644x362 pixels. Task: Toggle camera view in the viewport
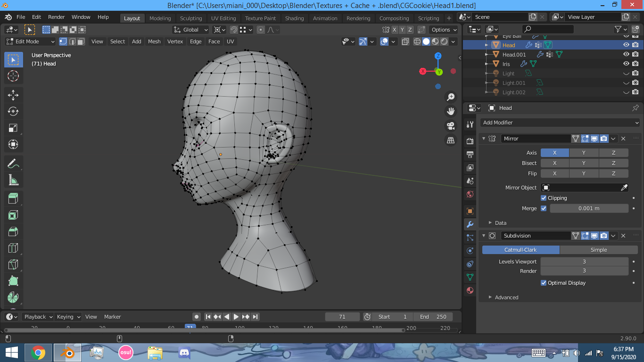[451, 126]
